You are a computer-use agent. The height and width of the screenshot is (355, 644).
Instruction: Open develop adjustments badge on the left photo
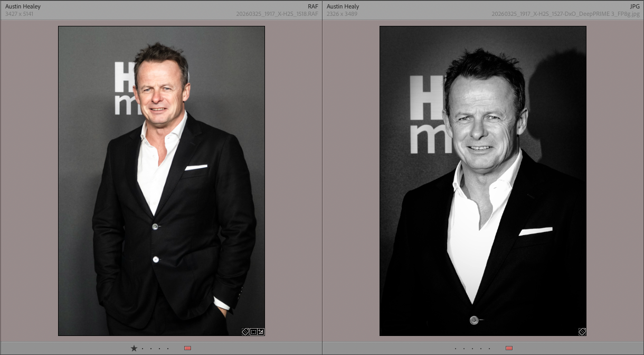click(261, 332)
